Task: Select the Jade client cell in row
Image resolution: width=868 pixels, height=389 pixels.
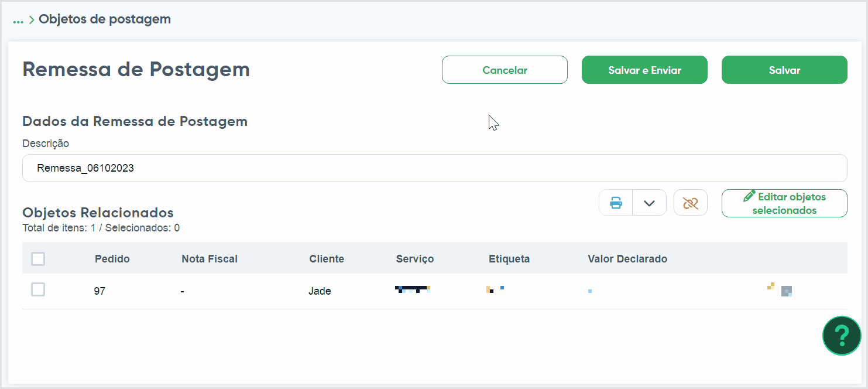Action: pos(320,291)
